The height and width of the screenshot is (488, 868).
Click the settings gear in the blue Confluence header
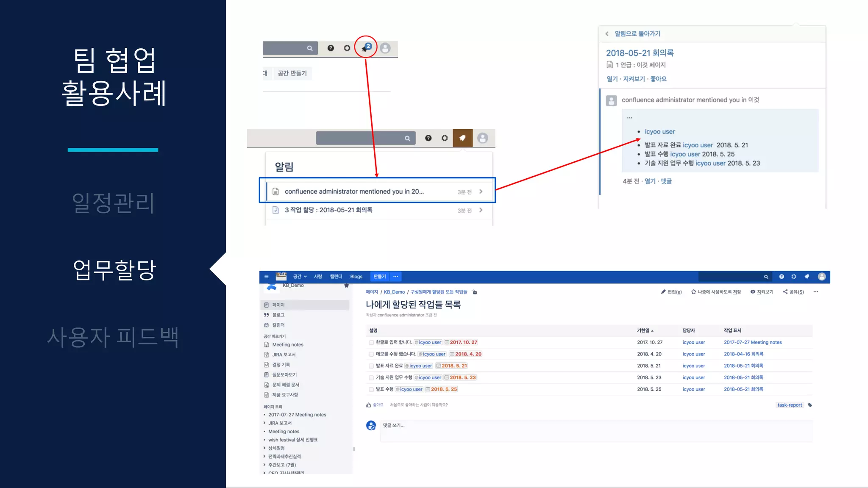pyautogui.click(x=794, y=277)
